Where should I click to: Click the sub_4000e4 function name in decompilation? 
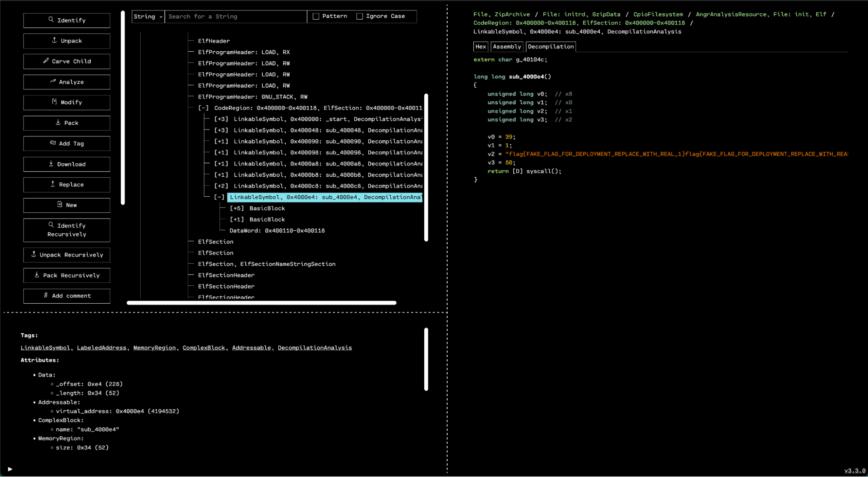point(526,76)
